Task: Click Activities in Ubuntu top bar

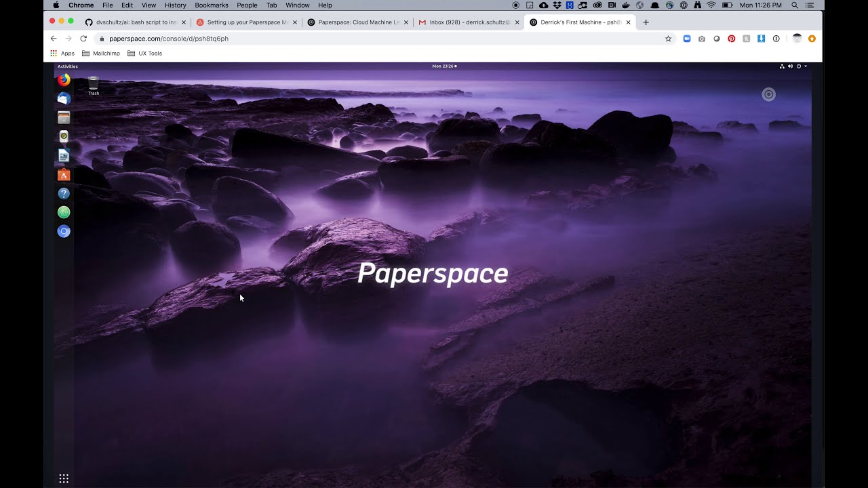Action: click(x=68, y=66)
